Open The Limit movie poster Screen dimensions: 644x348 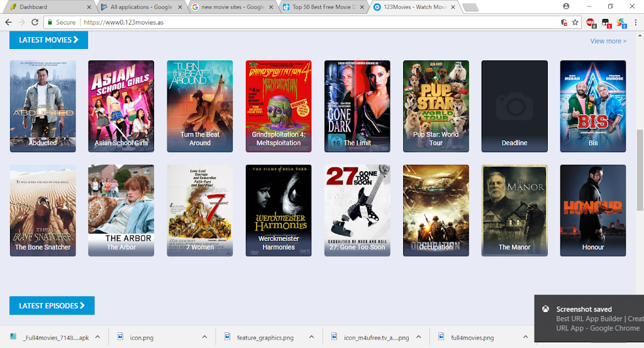(357, 106)
